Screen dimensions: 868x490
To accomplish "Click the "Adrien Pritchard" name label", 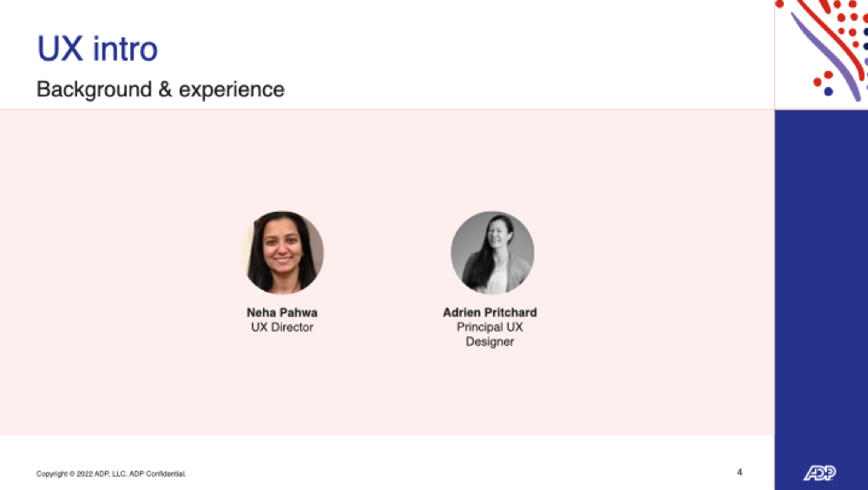I will [490, 313].
